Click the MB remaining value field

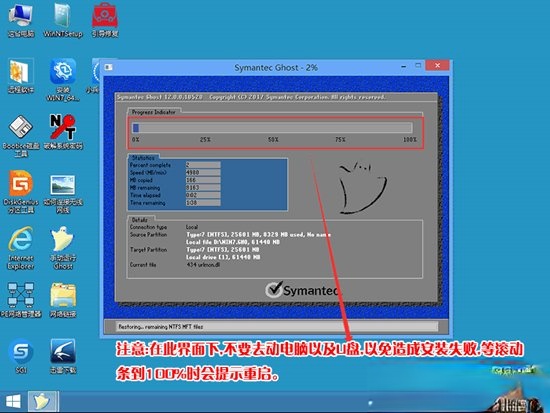click(203, 188)
